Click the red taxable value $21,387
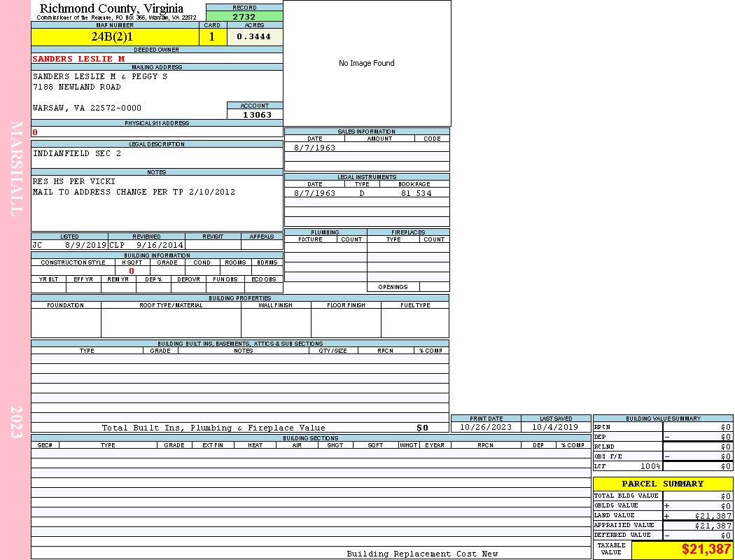Screen dimensions: 735x560 706,549
